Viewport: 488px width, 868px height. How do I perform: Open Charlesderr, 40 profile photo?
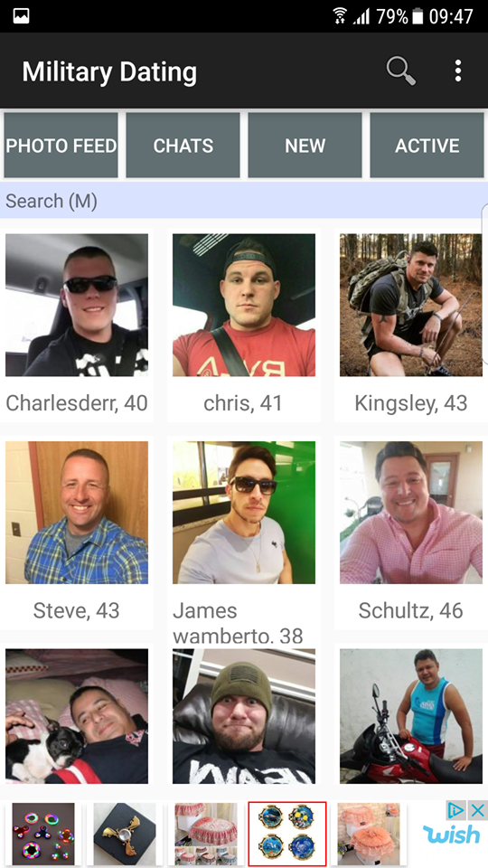coord(77,305)
